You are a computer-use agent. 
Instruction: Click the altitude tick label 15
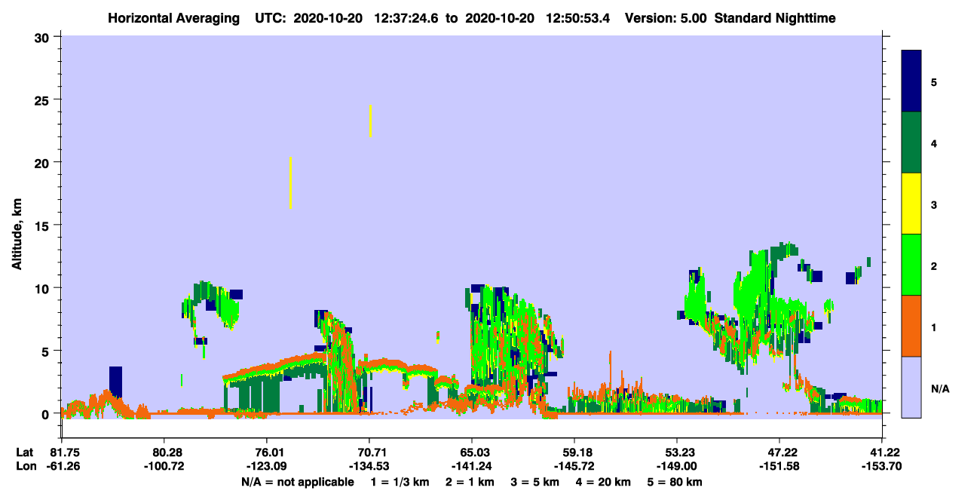pyautogui.click(x=44, y=225)
